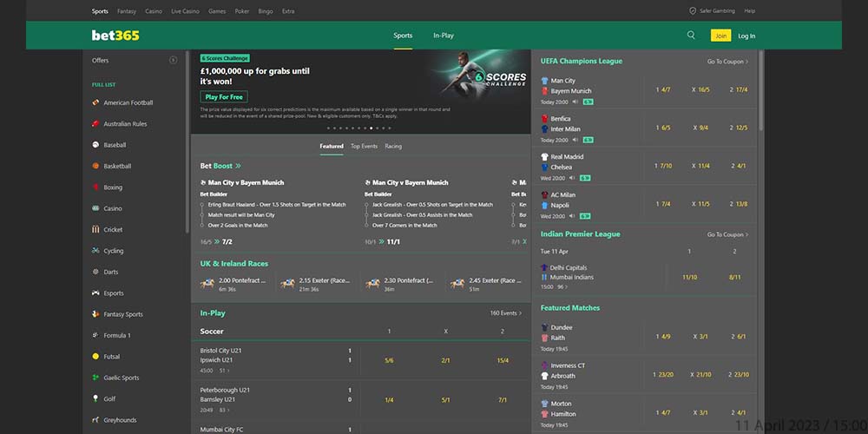Open live stream icon for Benfica match
The image size is (868, 434).
tap(588, 140)
